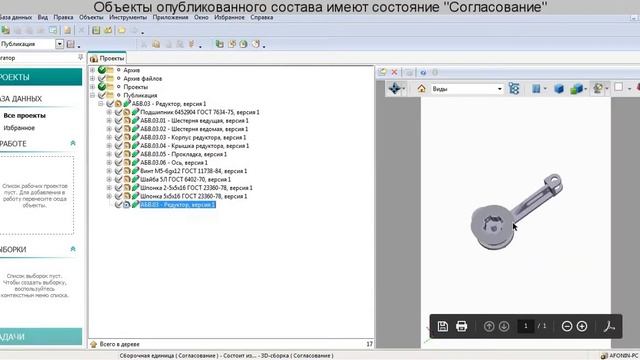640x360 pixels.
Task: Click the blue perspective view icon in 3D toolbar
Action: pos(536,89)
